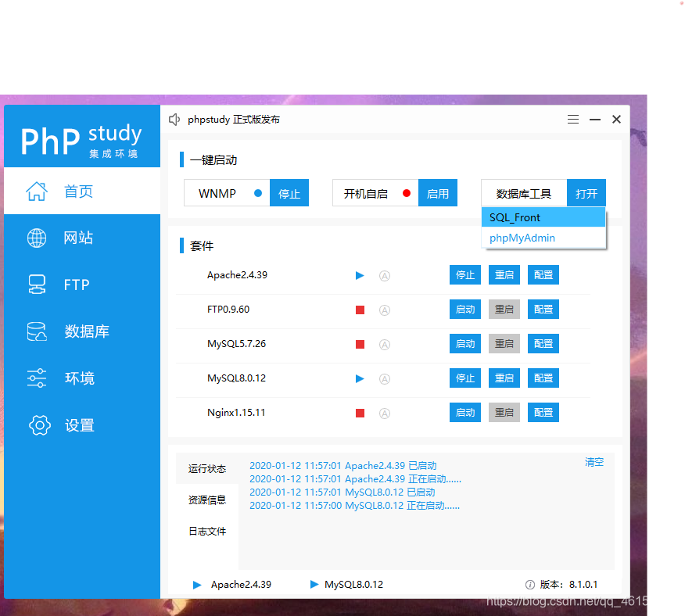Click the log line 'MySQL8.0.12 正在启动......'
This screenshot has width=685, height=616.
coord(354,506)
